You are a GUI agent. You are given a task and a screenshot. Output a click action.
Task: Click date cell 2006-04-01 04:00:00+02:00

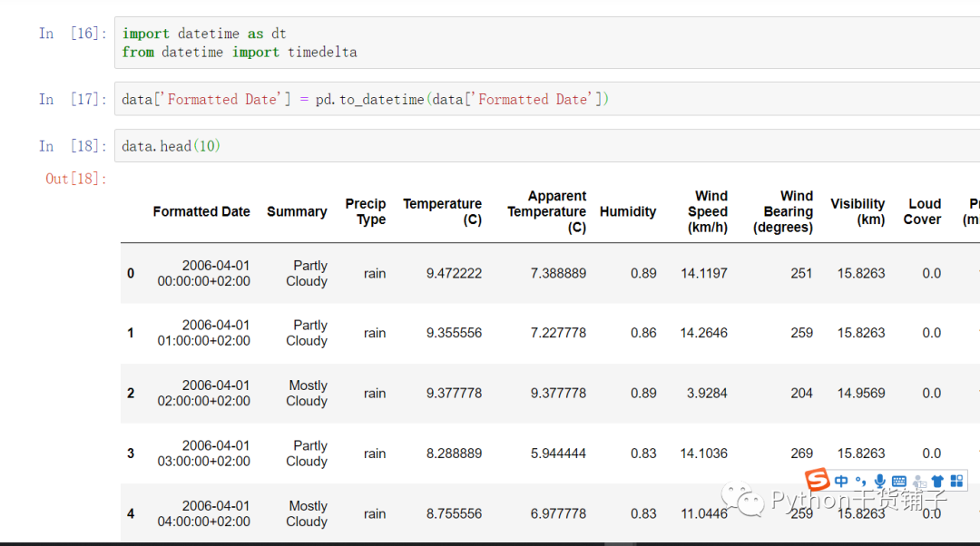point(204,513)
